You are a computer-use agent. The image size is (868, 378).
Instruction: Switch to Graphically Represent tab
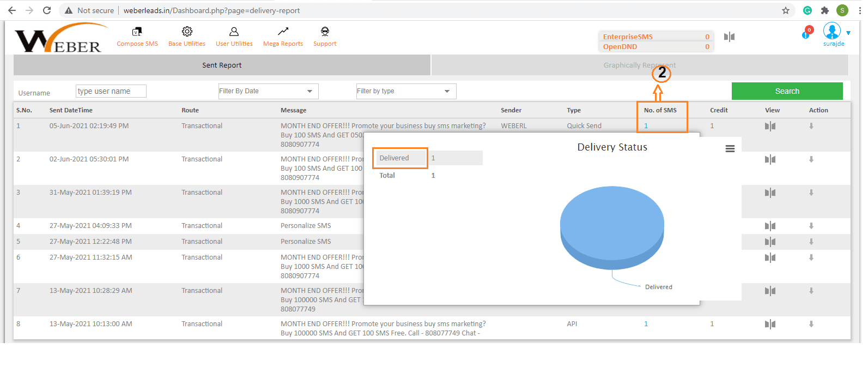[x=639, y=65]
